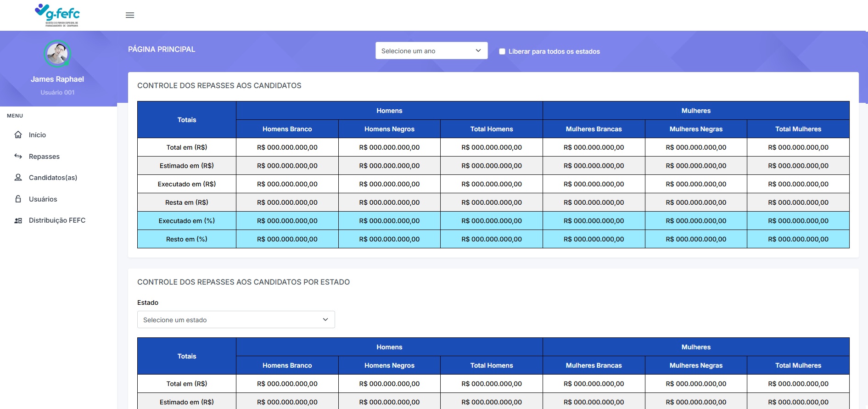Image resolution: width=868 pixels, height=409 pixels.
Task: Click the home icon beside Início
Action: pyautogui.click(x=18, y=135)
